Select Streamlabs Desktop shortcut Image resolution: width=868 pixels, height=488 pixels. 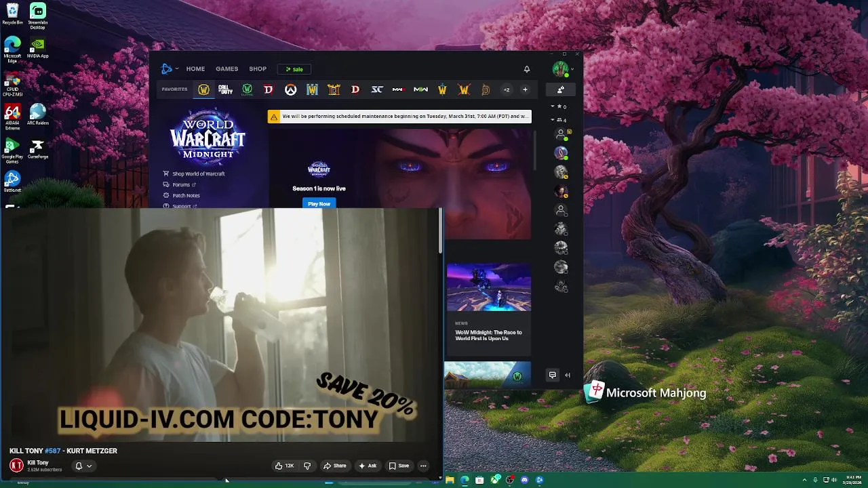click(x=37, y=16)
